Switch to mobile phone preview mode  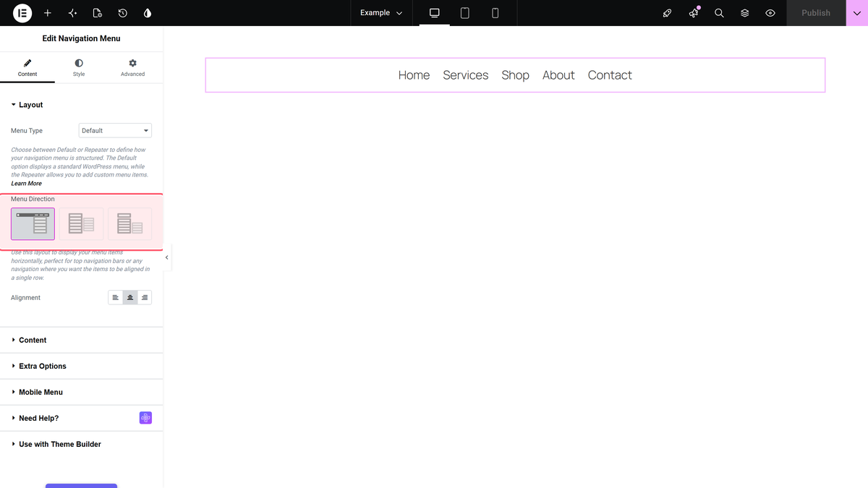495,13
